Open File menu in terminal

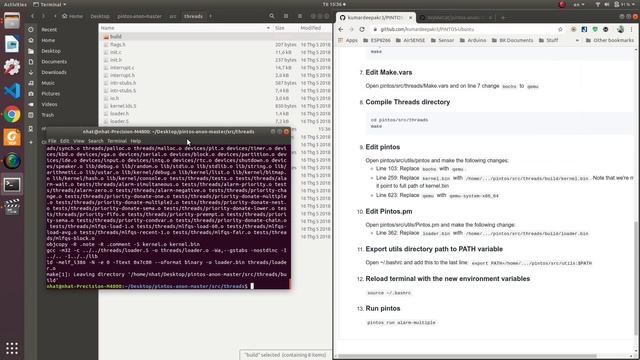click(52, 141)
